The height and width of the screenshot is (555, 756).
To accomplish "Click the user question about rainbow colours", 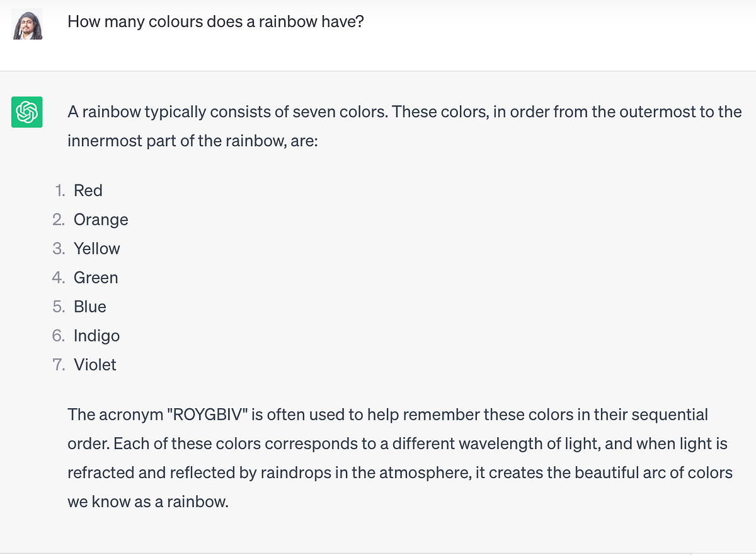I will [215, 21].
